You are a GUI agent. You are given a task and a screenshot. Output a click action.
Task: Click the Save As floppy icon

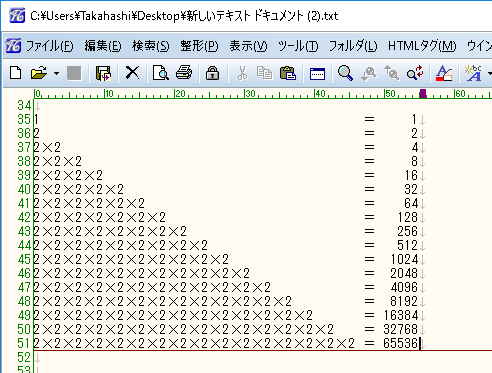pos(103,73)
